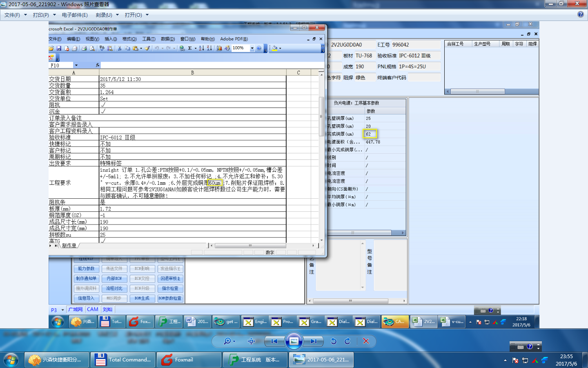Open the 打开(O) dropdown menu
The image size is (588, 368).
point(136,15)
